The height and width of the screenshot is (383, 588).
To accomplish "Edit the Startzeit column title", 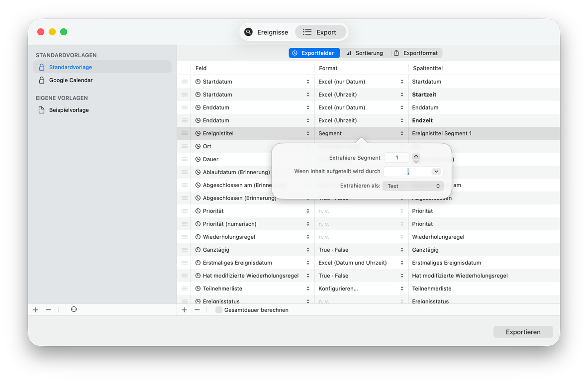I will coord(424,95).
